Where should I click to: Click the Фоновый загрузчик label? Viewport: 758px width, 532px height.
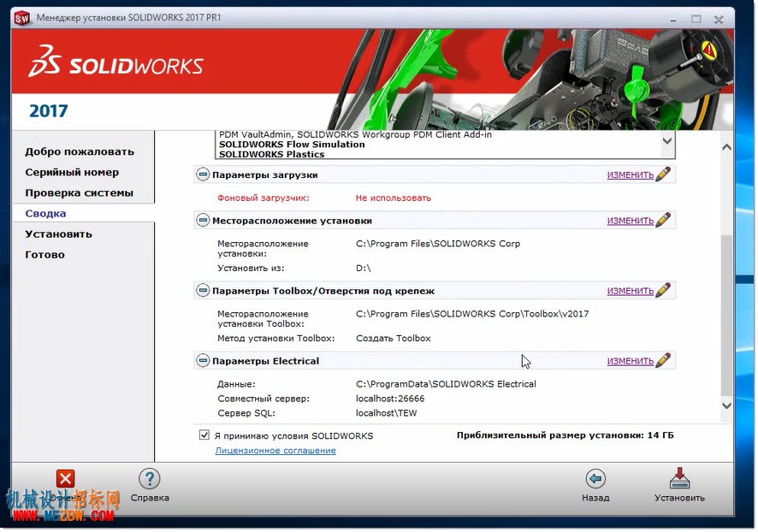[x=264, y=198]
